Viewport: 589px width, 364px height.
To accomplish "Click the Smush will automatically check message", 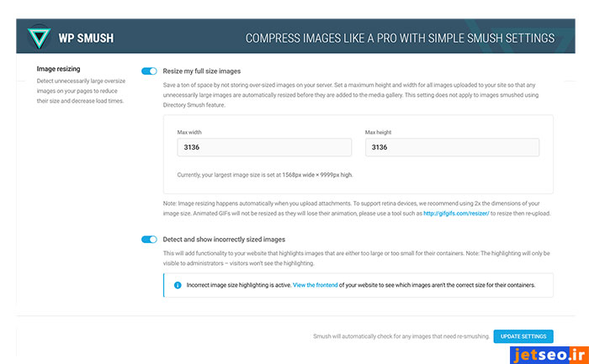I will (400, 336).
